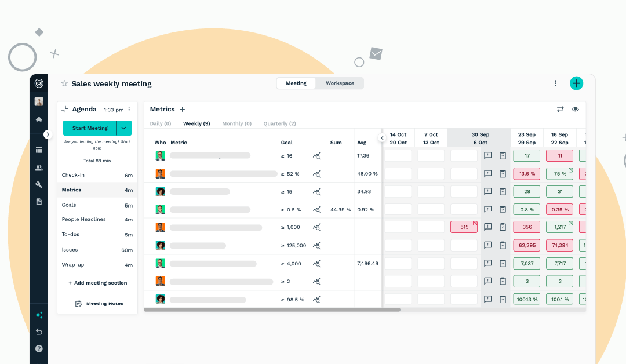The height and width of the screenshot is (364, 626).
Task: Open chart icon for the ≥ 16 goal row
Action: [316, 156]
